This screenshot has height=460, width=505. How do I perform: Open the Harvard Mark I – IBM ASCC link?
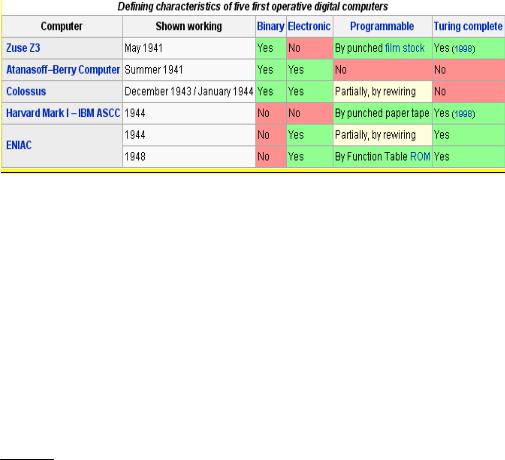(63, 113)
